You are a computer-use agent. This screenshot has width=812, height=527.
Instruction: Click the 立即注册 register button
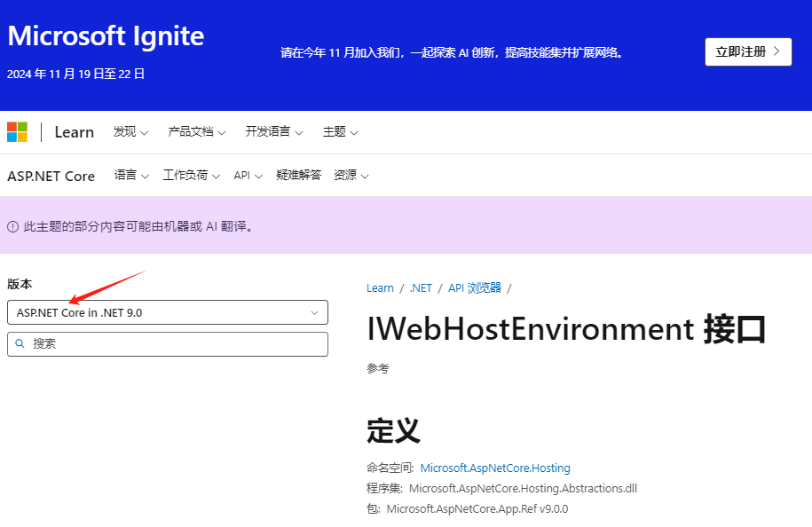pyautogui.click(x=748, y=51)
